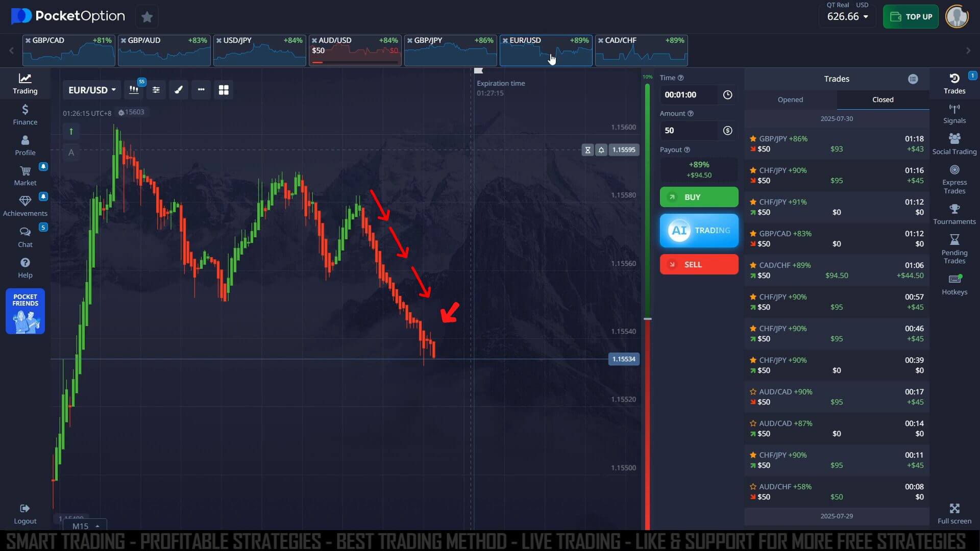Click the trade Time input field
This screenshot has height=551, width=980.
(689, 95)
